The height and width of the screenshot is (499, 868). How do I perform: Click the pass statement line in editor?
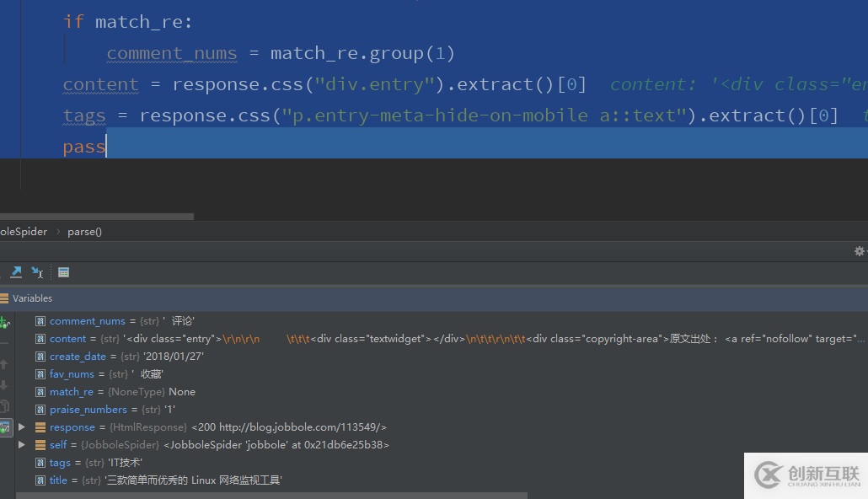coord(84,147)
